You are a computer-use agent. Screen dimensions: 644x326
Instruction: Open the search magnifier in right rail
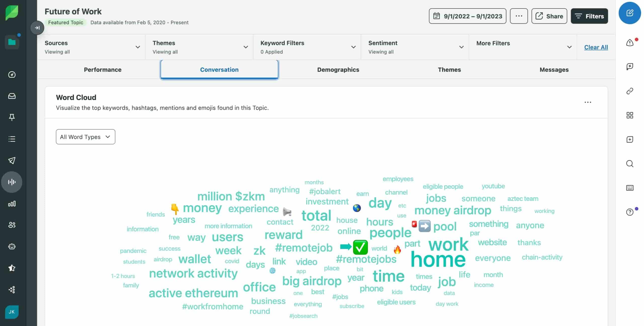click(x=630, y=164)
